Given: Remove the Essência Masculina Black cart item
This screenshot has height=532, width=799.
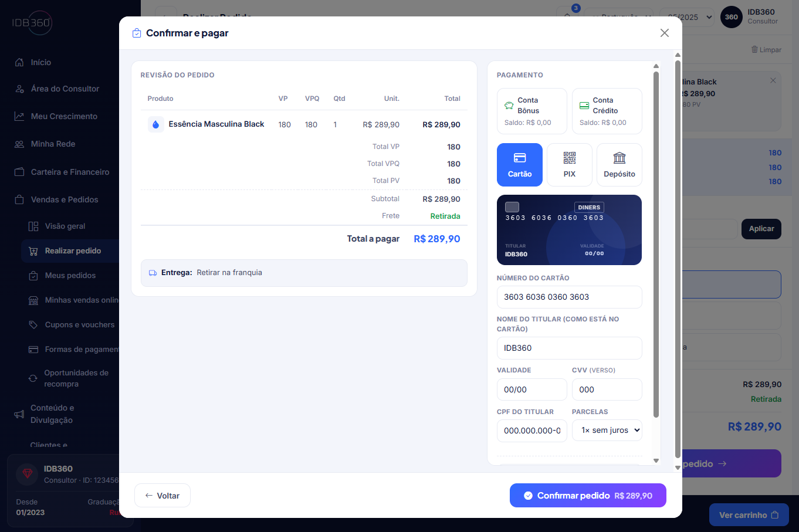Looking at the screenshot, I should pyautogui.click(x=773, y=80).
